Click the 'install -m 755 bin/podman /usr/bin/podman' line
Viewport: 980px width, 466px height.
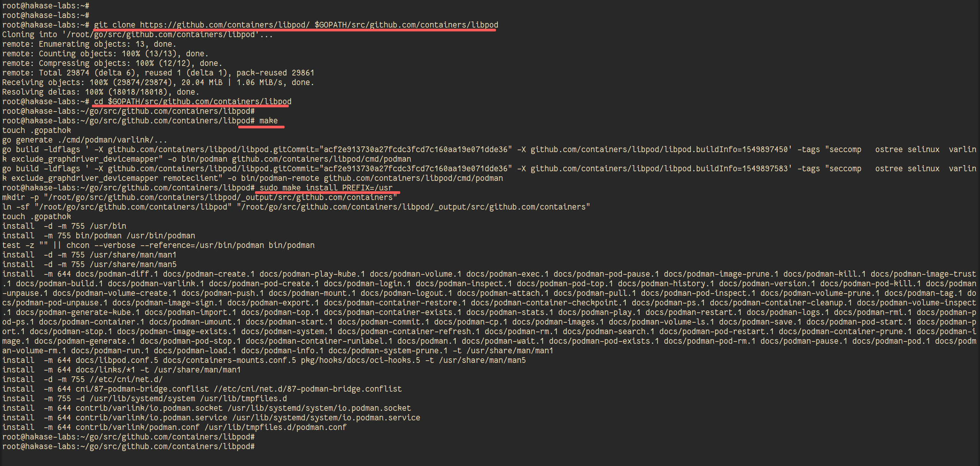point(98,236)
